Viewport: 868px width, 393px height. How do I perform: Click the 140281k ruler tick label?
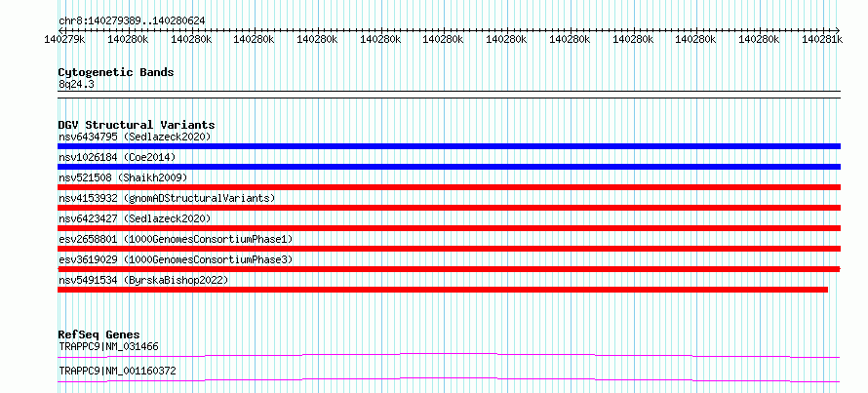coord(822,39)
